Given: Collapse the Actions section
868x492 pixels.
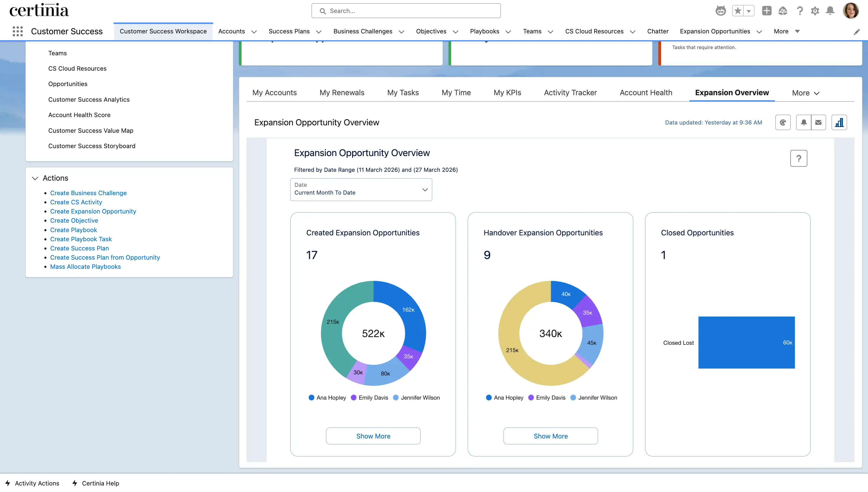Looking at the screenshot, I should pyautogui.click(x=35, y=178).
